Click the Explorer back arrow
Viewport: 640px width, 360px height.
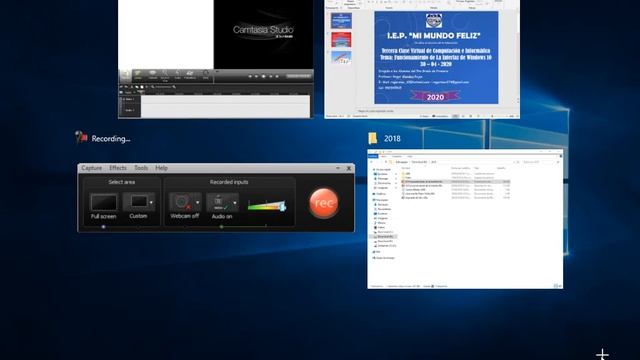(371, 162)
